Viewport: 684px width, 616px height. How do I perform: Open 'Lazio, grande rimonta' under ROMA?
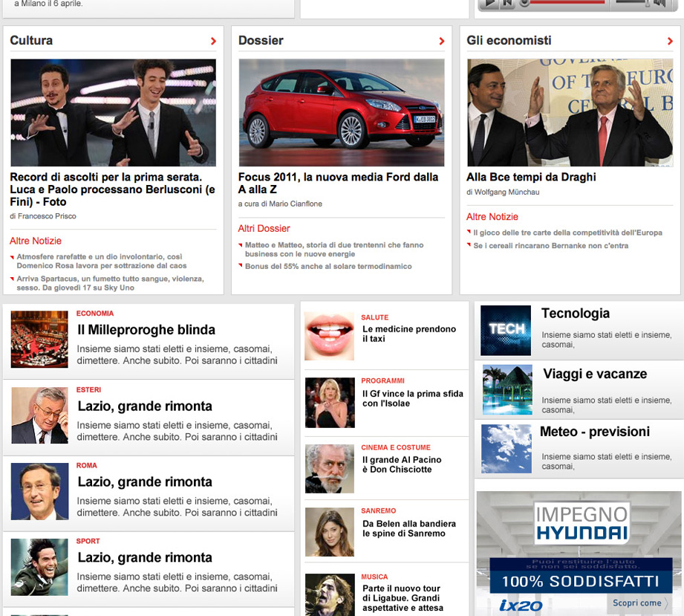pos(145,482)
